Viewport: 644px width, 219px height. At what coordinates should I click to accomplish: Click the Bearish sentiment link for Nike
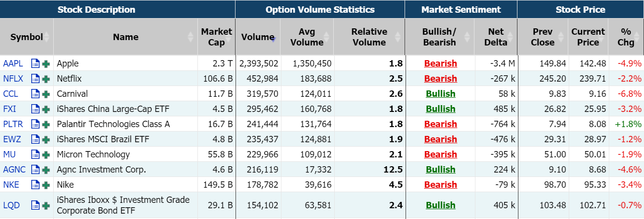click(x=441, y=185)
